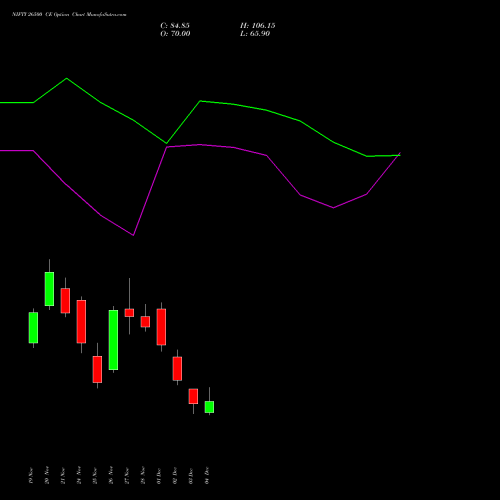Image resolution: width=500 pixels, height=500 pixels.
Task: Select the close value 'C: 84.85'
Action: [175, 26]
